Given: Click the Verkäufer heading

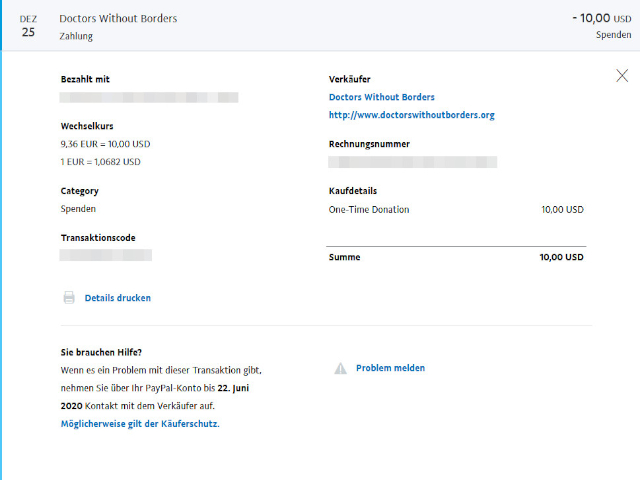Looking at the screenshot, I should tap(349, 79).
